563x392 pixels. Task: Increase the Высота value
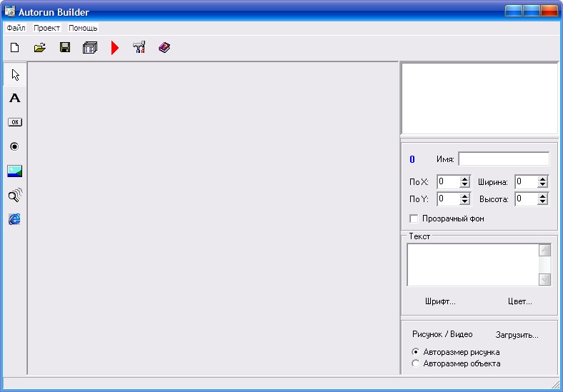[x=542, y=196]
